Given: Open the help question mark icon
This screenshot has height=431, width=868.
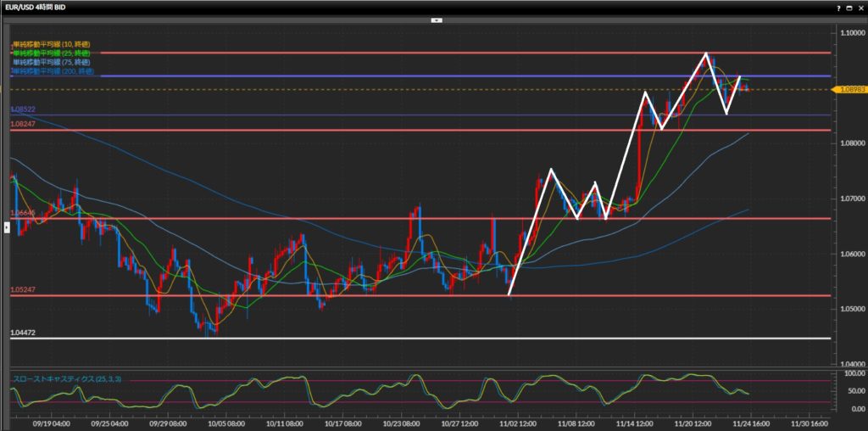Looking at the screenshot, I should pyautogui.click(x=837, y=7).
